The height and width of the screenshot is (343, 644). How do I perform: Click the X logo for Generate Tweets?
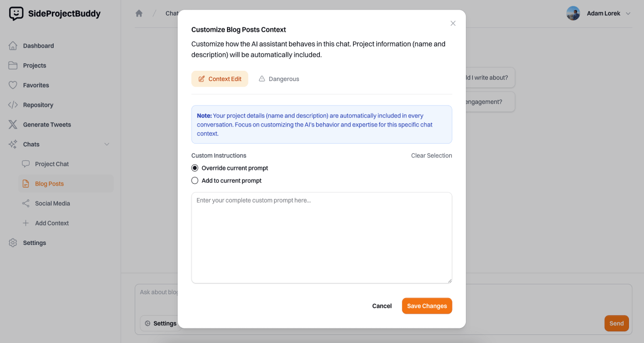13,125
